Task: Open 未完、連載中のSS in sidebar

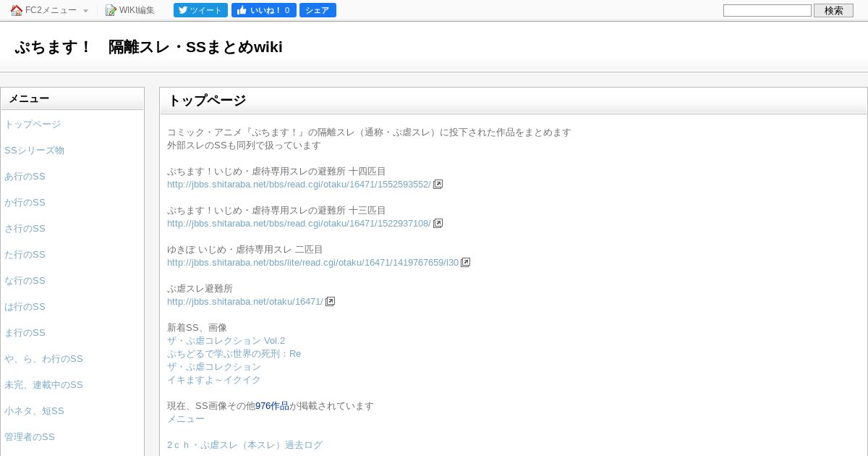Action: point(43,385)
